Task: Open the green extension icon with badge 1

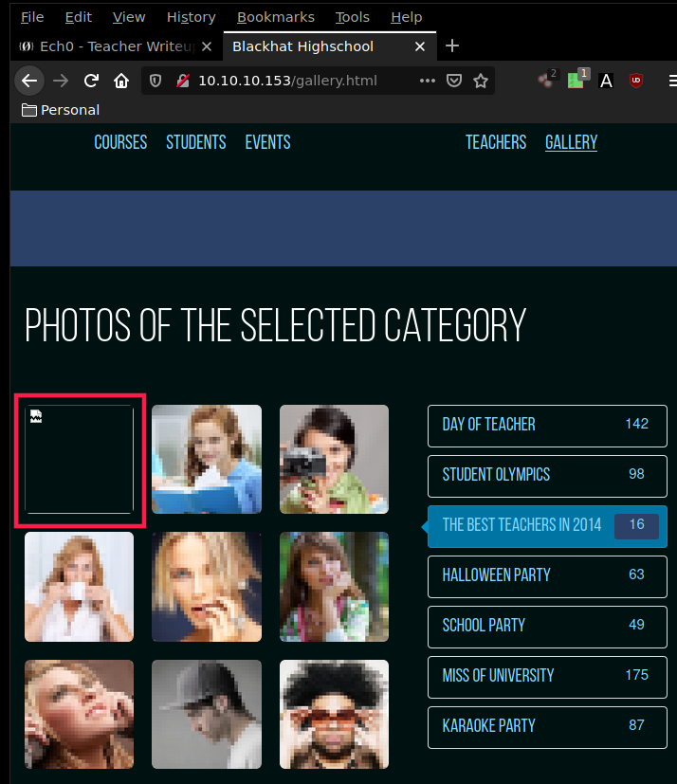Action: click(x=578, y=79)
